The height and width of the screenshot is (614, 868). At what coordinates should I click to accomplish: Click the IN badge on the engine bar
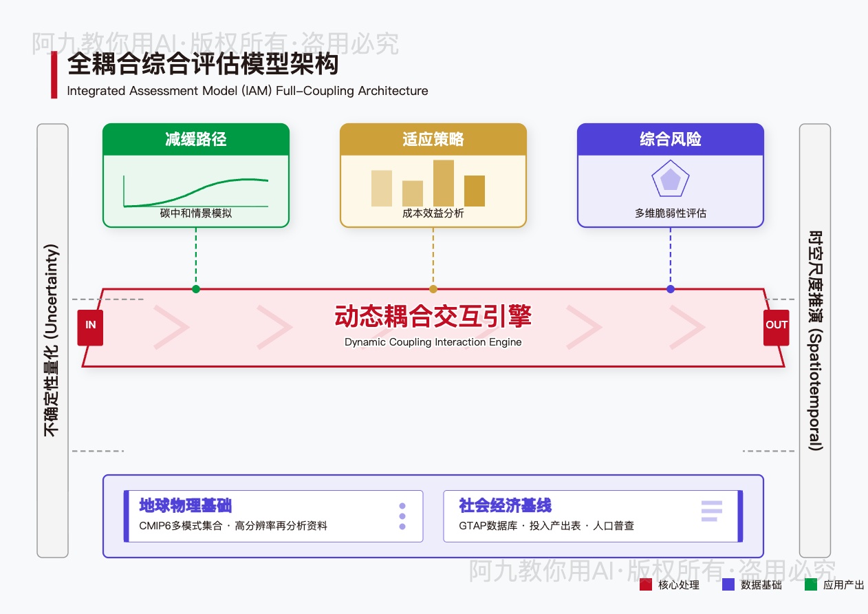(90, 326)
